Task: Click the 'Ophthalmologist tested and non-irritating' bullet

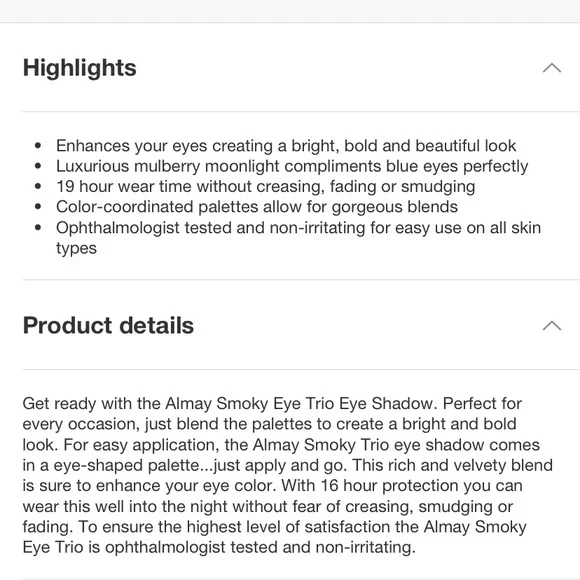Action: point(299,238)
